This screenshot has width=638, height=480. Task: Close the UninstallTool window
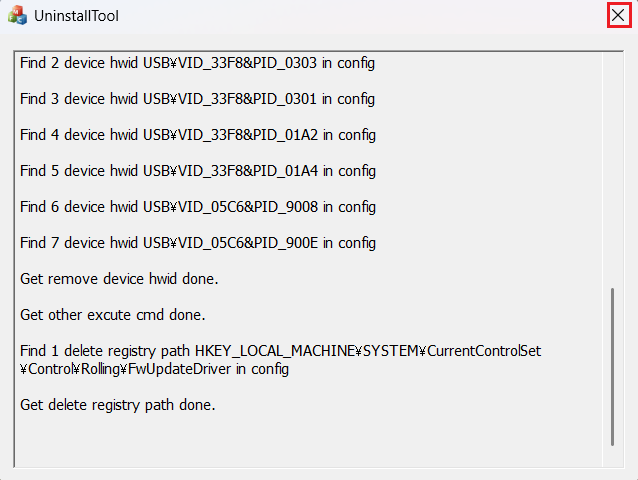point(618,16)
